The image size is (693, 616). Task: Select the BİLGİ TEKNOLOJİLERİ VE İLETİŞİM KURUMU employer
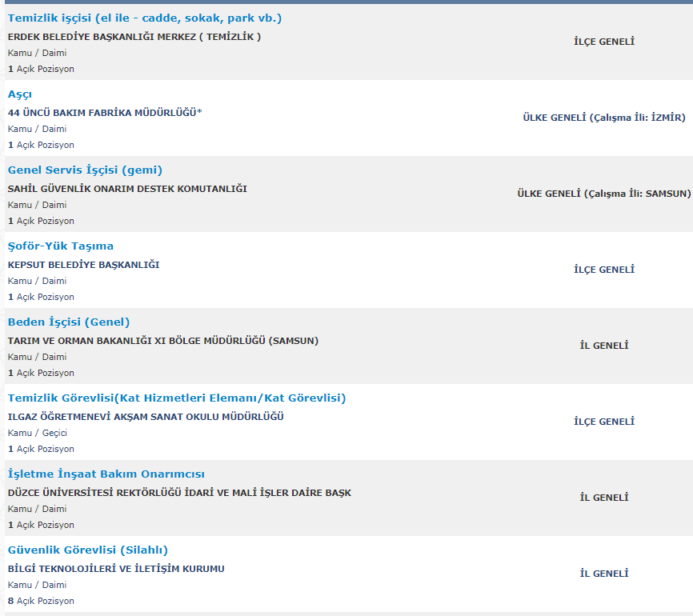pyautogui.click(x=116, y=569)
